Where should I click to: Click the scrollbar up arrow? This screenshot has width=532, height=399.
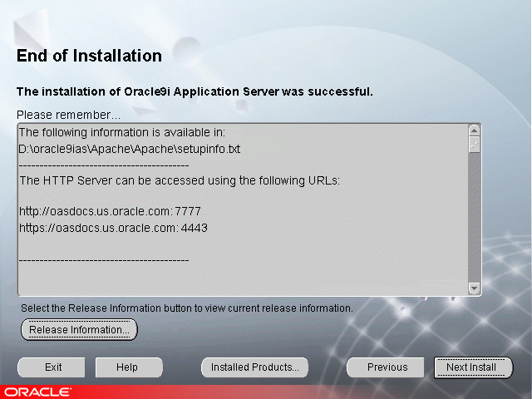(x=474, y=131)
